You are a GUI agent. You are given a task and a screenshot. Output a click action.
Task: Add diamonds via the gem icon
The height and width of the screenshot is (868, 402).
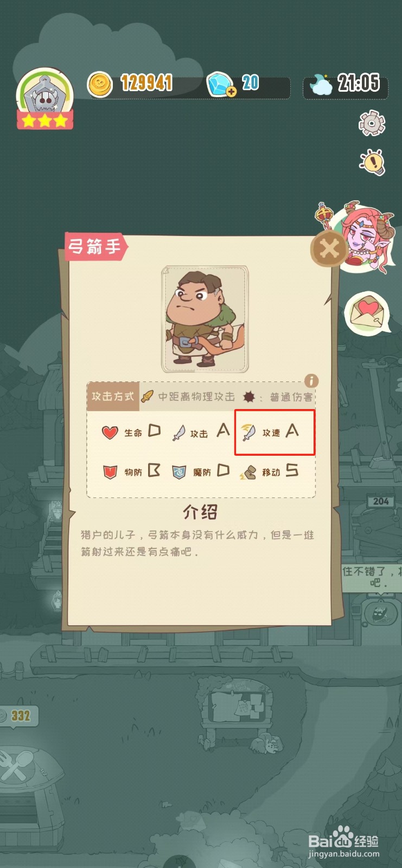pos(221,84)
